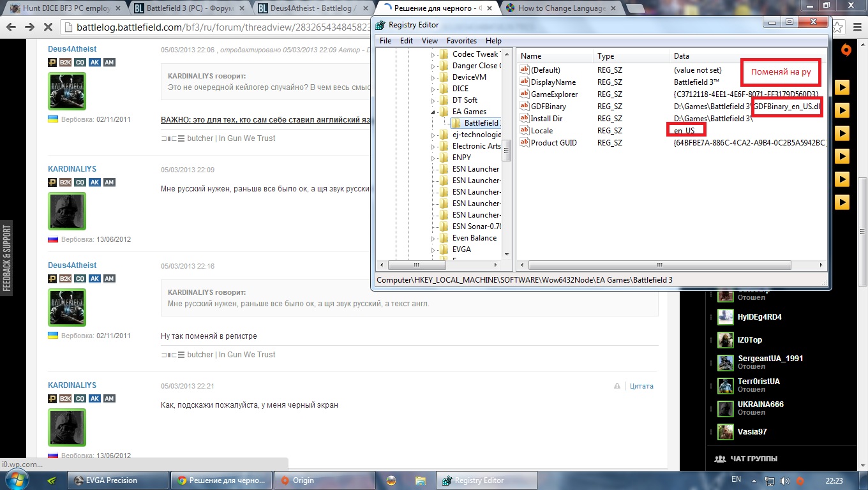Viewport: 868px width, 490px height.
Task: Click the report warning icon beside Цитата
Action: coord(617,386)
